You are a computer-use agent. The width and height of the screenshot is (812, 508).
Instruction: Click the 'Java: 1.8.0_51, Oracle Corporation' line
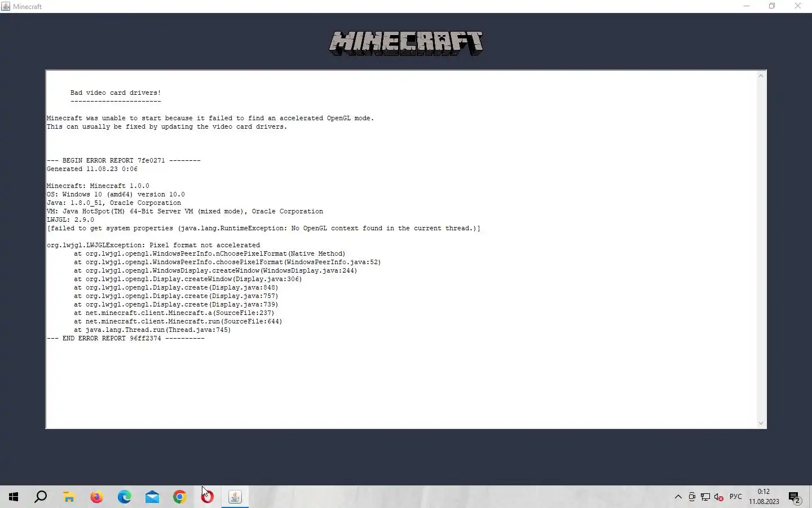point(114,203)
